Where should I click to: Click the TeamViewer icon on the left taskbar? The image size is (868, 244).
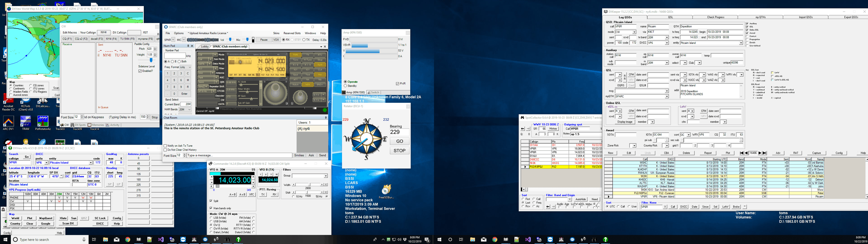coord(183,240)
